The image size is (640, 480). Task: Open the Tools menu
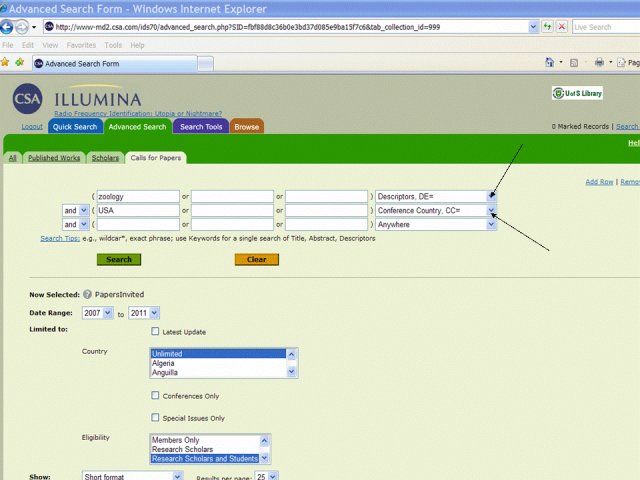pyautogui.click(x=113, y=45)
